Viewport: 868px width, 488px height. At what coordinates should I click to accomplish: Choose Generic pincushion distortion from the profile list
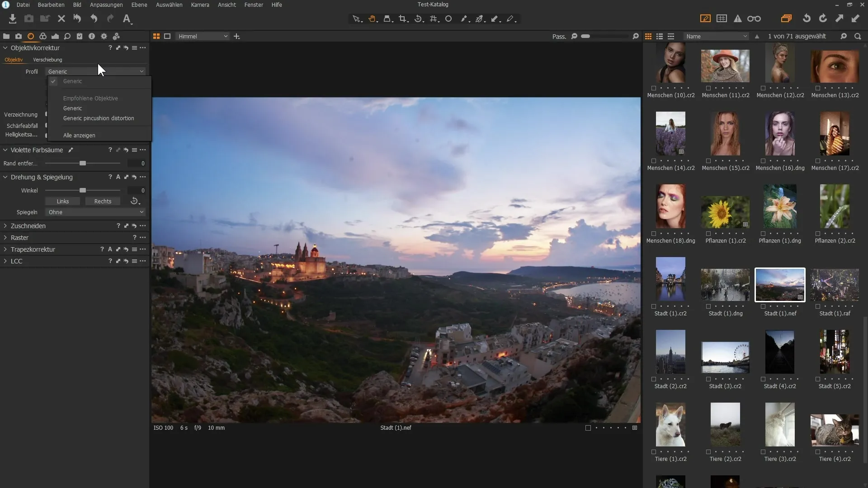99,118
